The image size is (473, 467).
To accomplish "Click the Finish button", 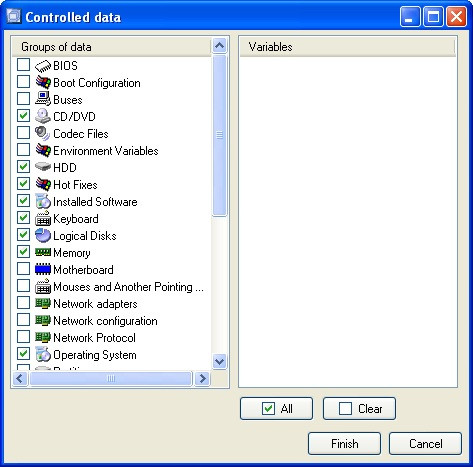I will (344, 444).
